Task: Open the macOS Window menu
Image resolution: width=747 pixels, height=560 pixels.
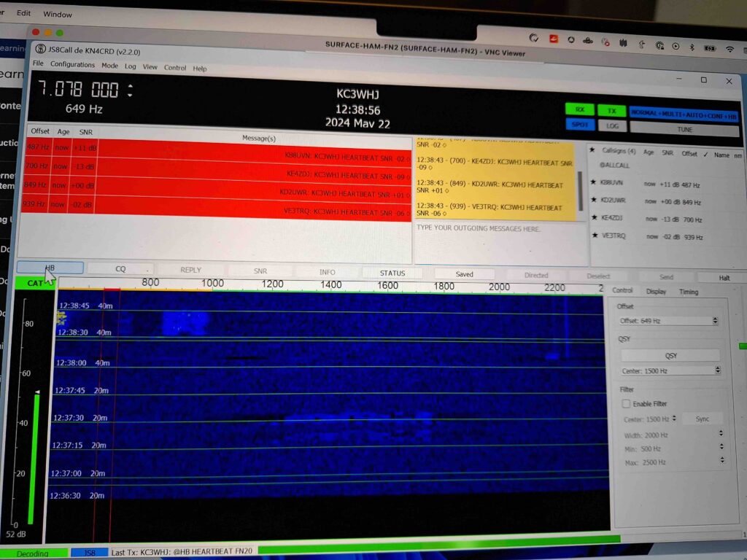Action: click(58, 15)
